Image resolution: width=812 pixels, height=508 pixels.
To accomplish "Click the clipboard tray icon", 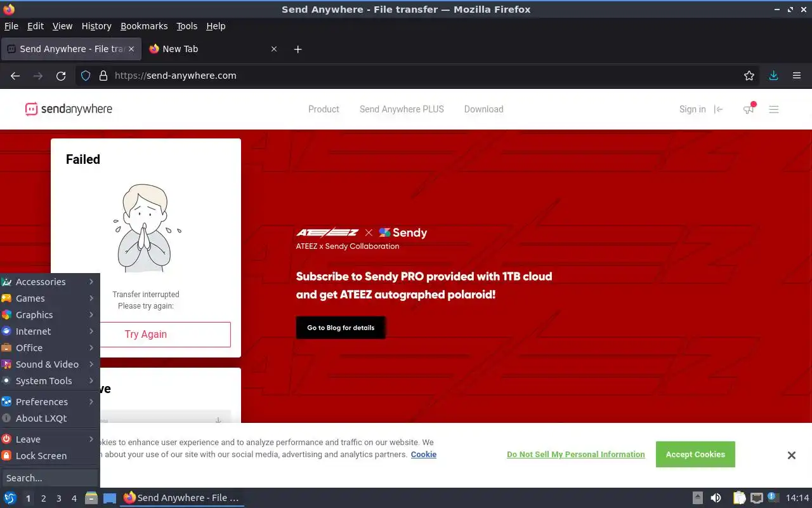I will pos(740,498).
